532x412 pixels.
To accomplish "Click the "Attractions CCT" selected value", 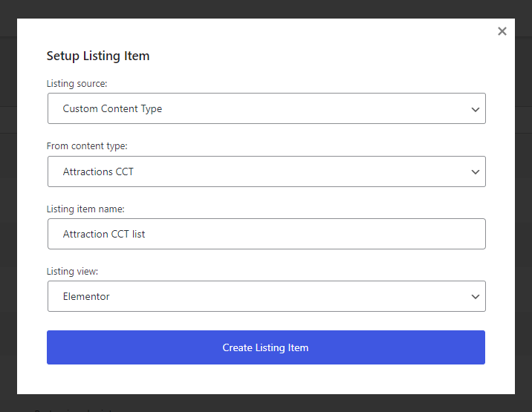I will tap(98, 171).
